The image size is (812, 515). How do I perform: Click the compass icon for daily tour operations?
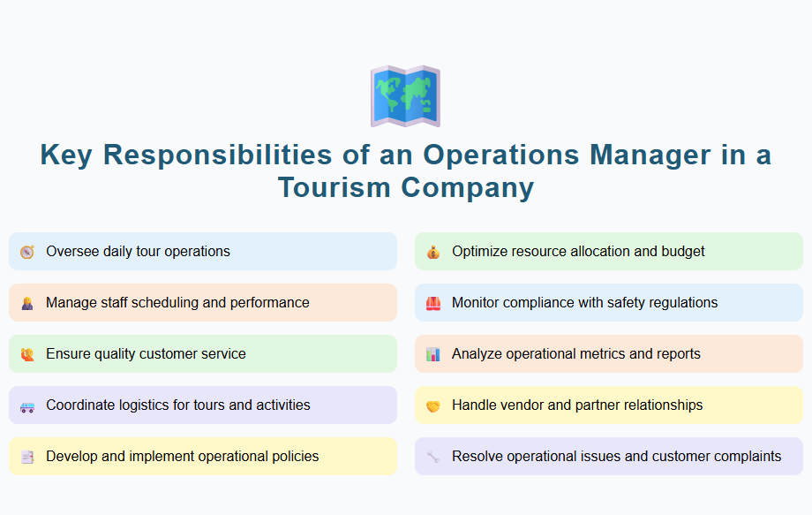pos(26,251)
